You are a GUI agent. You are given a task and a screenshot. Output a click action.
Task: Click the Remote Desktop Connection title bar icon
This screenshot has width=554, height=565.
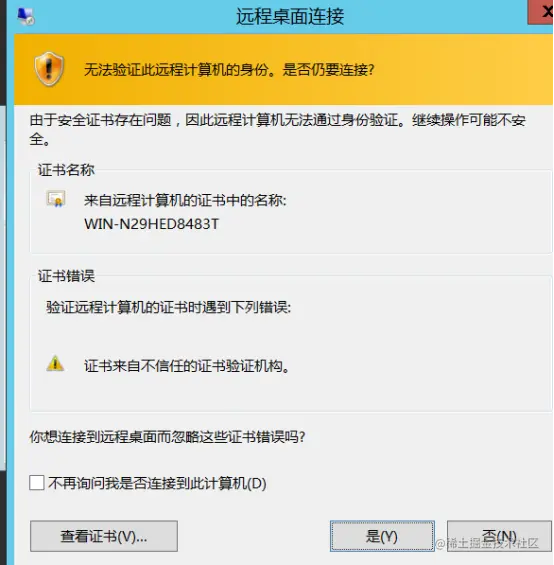26,16
